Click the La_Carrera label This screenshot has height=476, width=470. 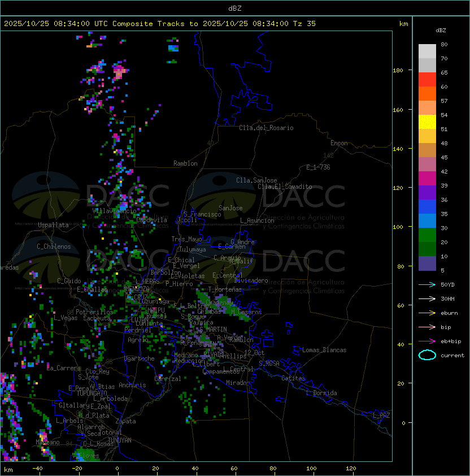pos(64,368)
